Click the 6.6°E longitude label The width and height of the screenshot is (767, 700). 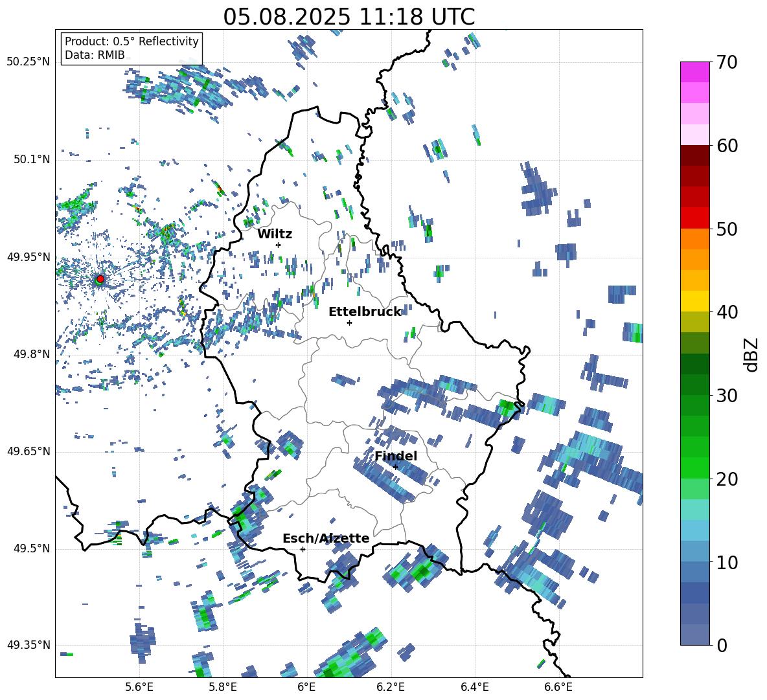click(558, 687)
